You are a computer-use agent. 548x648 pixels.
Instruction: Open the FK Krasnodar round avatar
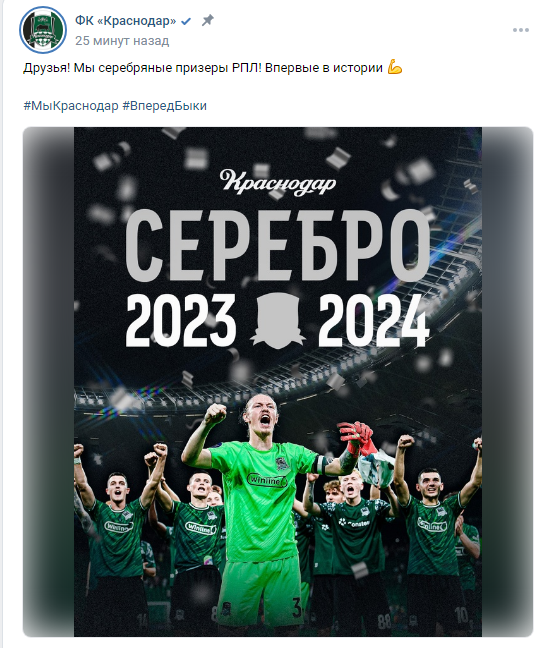(43, 30)
